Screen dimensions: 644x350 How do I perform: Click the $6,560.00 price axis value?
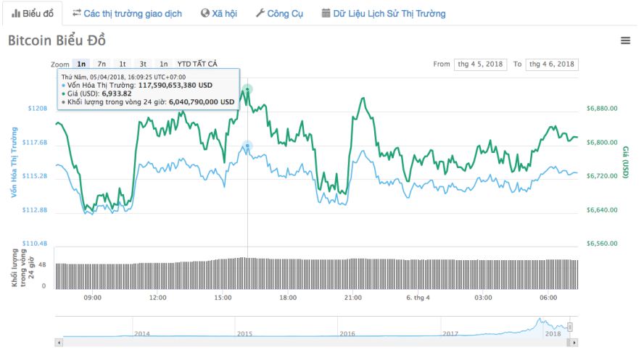602,243
